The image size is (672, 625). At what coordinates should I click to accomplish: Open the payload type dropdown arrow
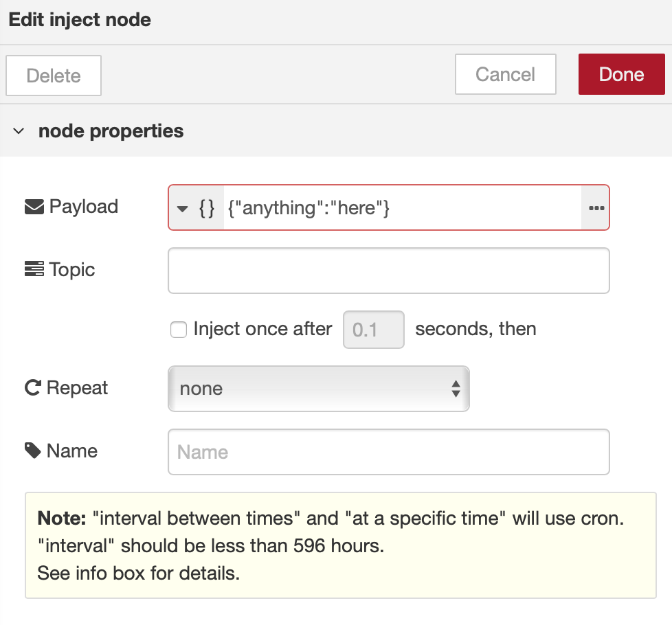(x=182, y=208)
